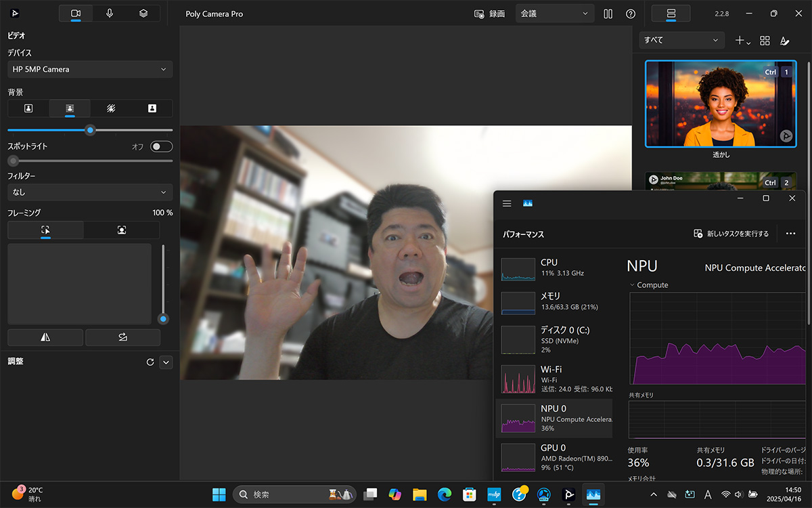
Task: Choose the background removal striped icon
Action: (x=111, y=108)
